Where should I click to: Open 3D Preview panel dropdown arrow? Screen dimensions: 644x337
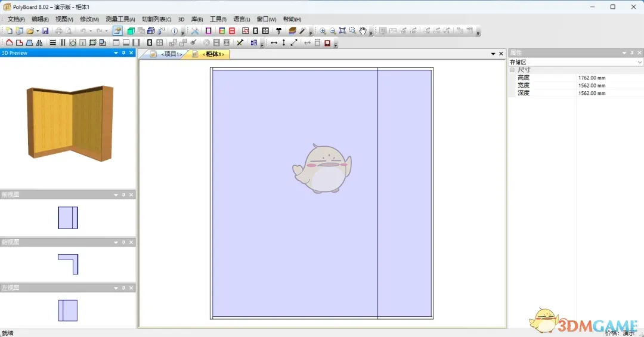[x=116, y=53]
